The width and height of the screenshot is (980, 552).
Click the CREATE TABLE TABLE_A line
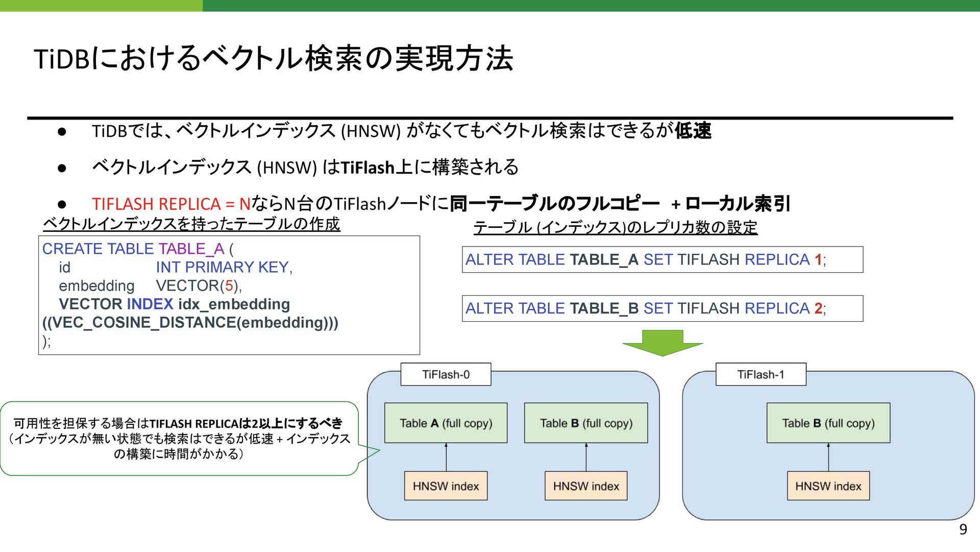(x=138, y=249)
